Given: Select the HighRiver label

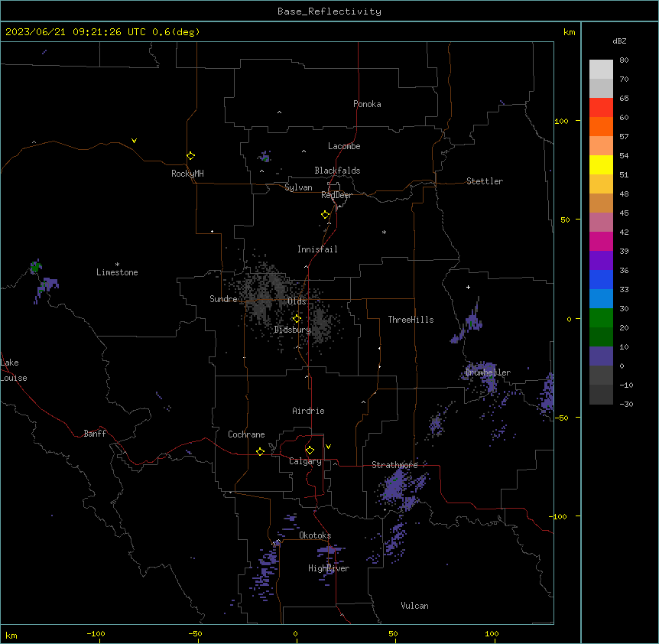Looking at the screenshot, I should [329, 568].
